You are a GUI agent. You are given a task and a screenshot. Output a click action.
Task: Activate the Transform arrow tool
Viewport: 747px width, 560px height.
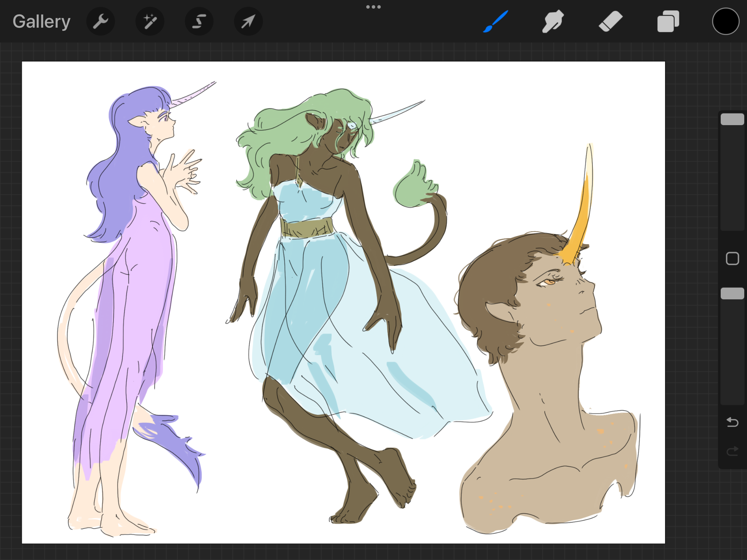(x=248, y=21)
